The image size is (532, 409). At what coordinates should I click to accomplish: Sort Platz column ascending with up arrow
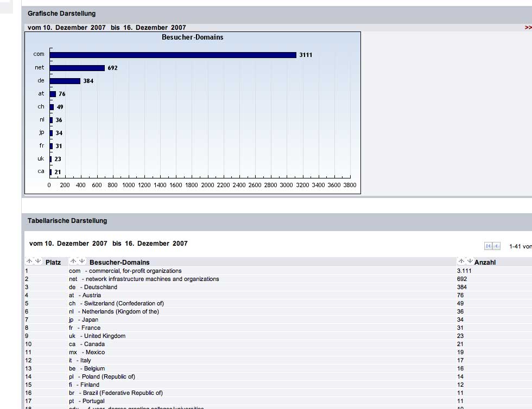[29, 261]
